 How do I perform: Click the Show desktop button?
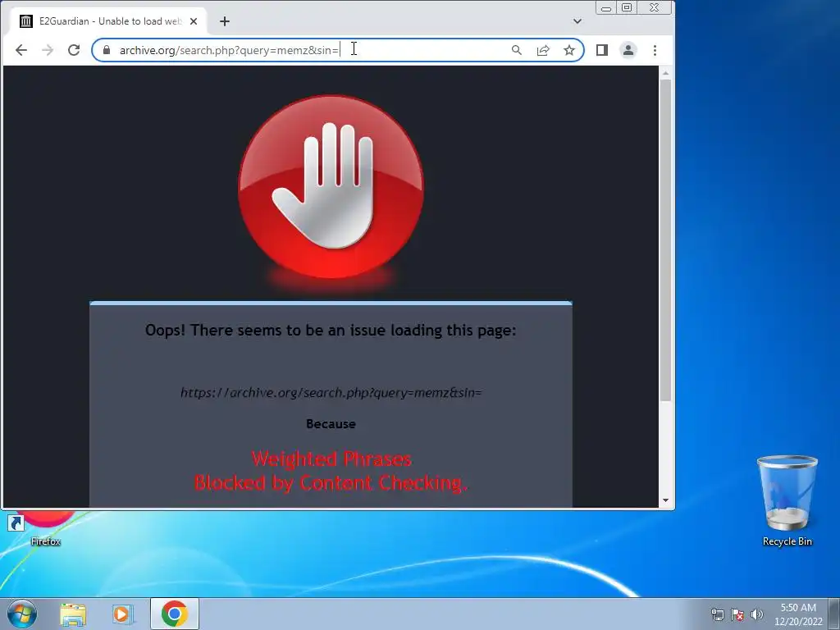click(834, 614)
